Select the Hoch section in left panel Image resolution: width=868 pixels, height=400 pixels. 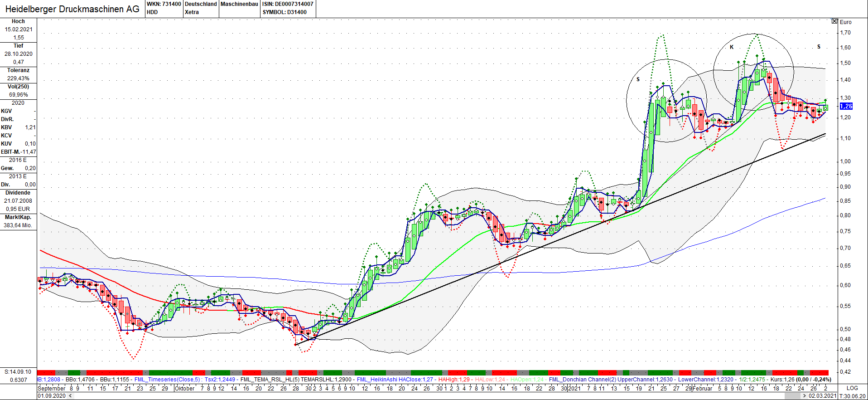(x=18, y=21)
